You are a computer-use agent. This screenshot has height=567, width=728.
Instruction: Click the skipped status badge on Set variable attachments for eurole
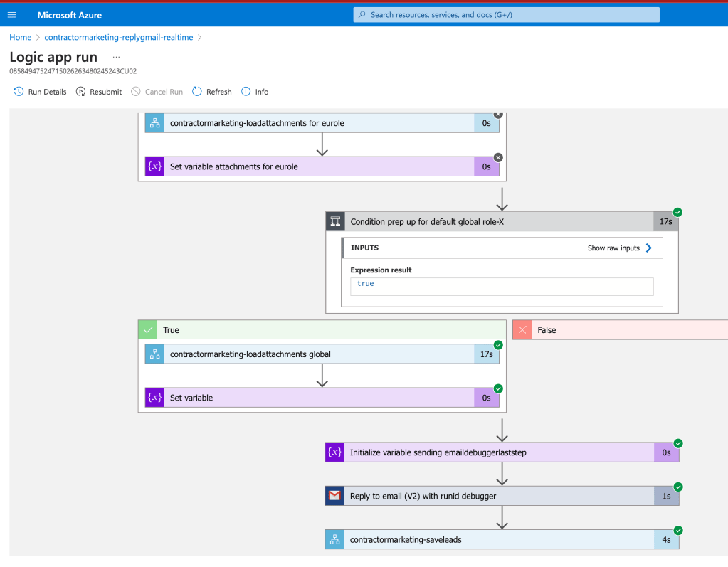(x=498, y=157)
